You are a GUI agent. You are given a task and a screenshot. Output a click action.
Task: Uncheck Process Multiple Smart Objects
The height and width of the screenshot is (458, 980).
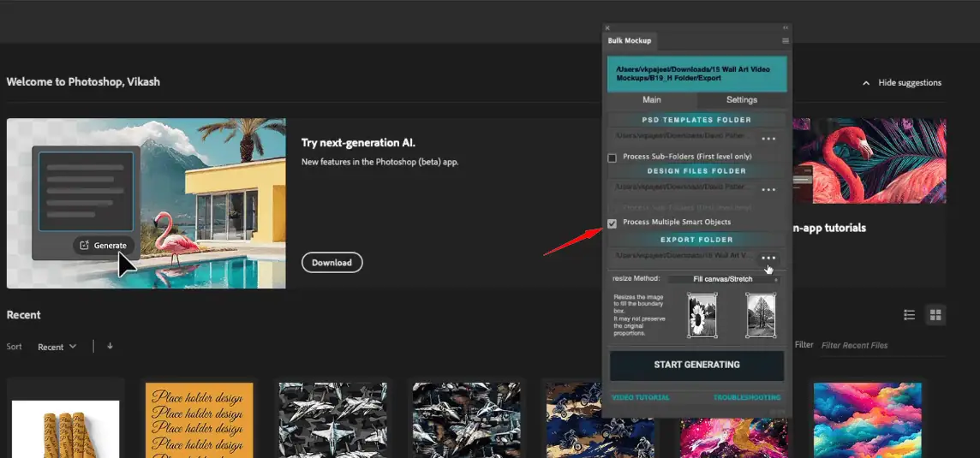tap(612, 223)
